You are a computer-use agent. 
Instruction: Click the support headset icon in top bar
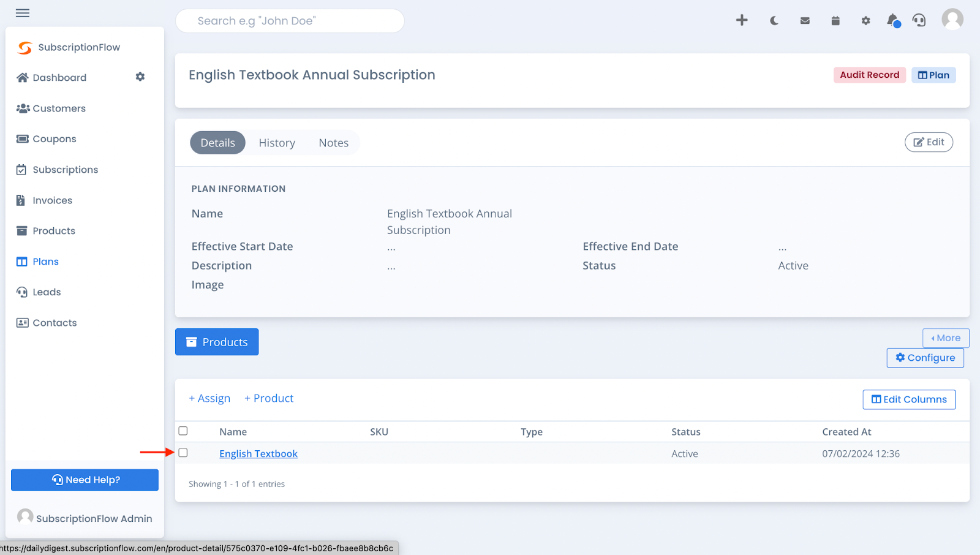click(919, 20)
